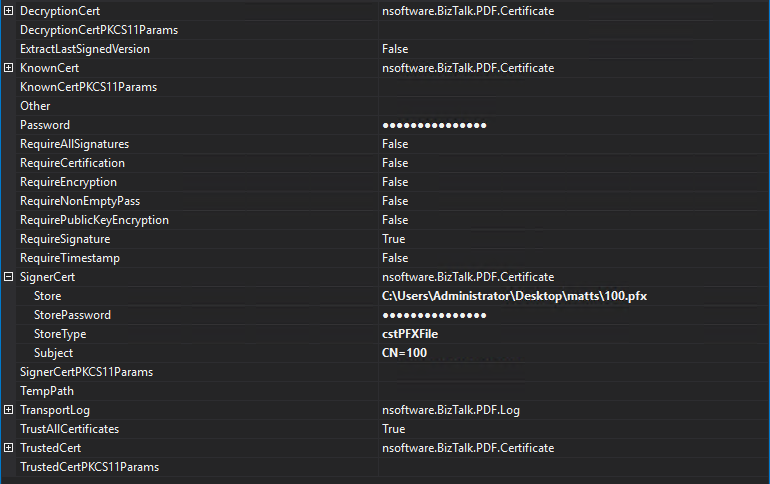Select the KnownCert property name

point(49,68)
